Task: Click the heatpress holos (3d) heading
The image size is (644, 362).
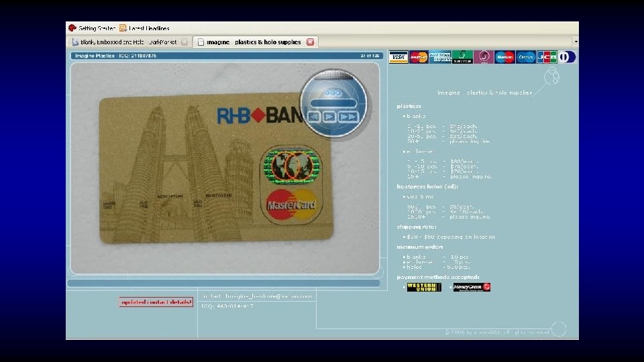Action: click(x=427, y=186)
